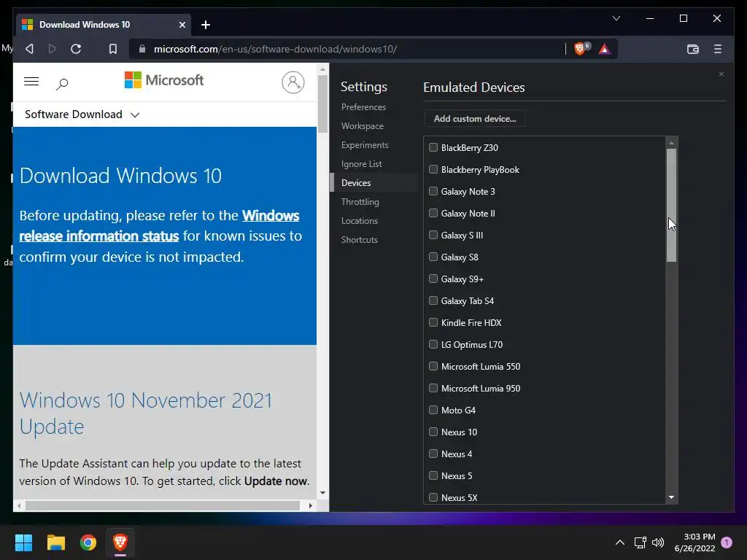This screenshot has height=560, width=747.
Task: Reload the current page
Action: (76, 49)
